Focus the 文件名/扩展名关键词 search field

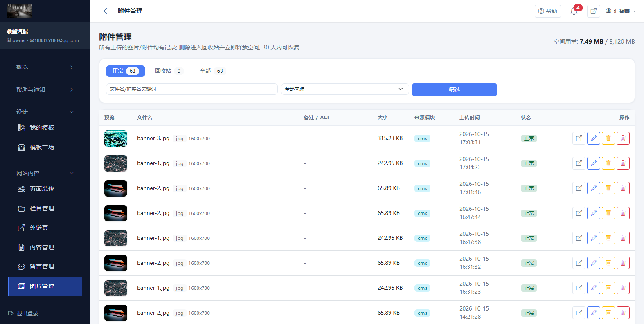[x=192, y=89]
